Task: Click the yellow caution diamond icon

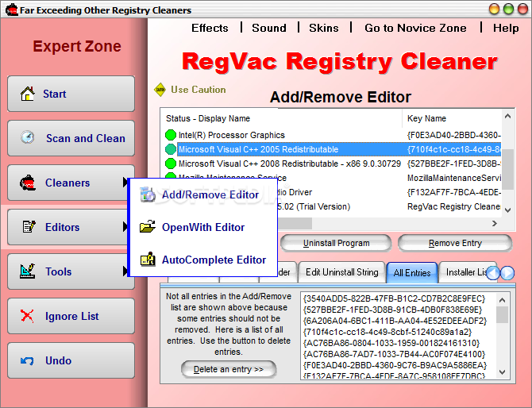Action: 160,90
